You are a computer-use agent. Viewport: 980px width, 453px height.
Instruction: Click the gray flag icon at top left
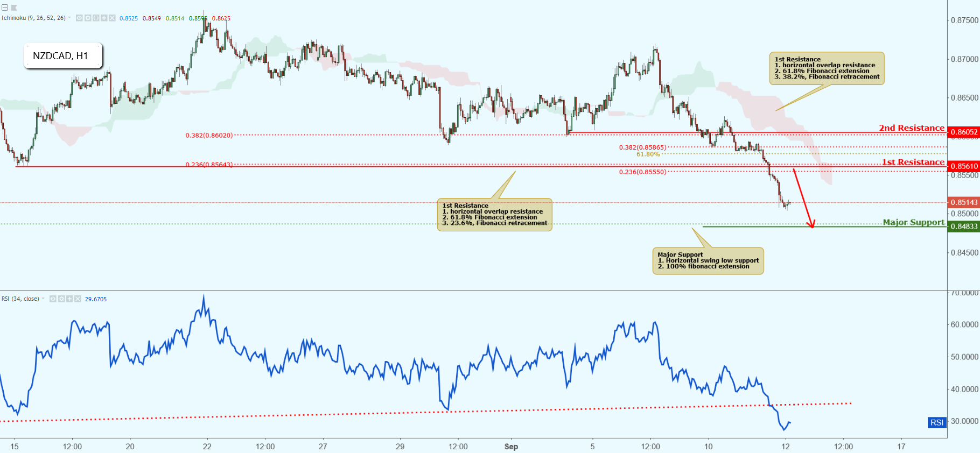click(x=14, y=8)
